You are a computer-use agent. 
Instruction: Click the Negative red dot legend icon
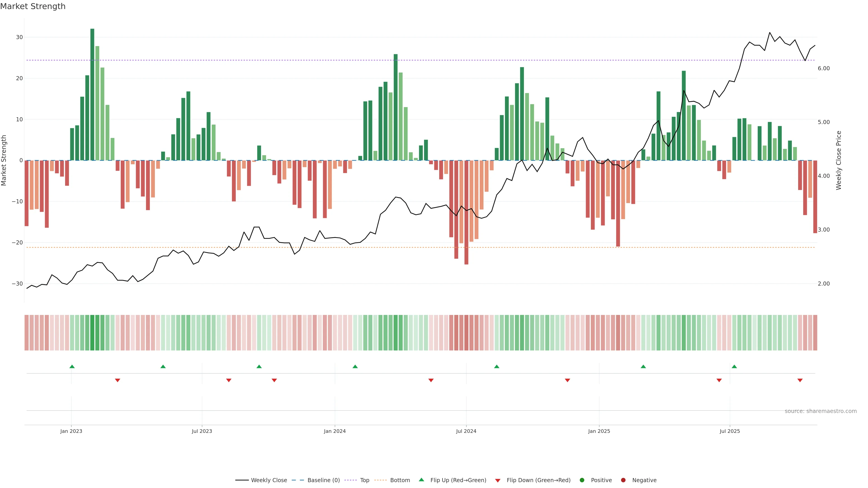coord(623,480)
